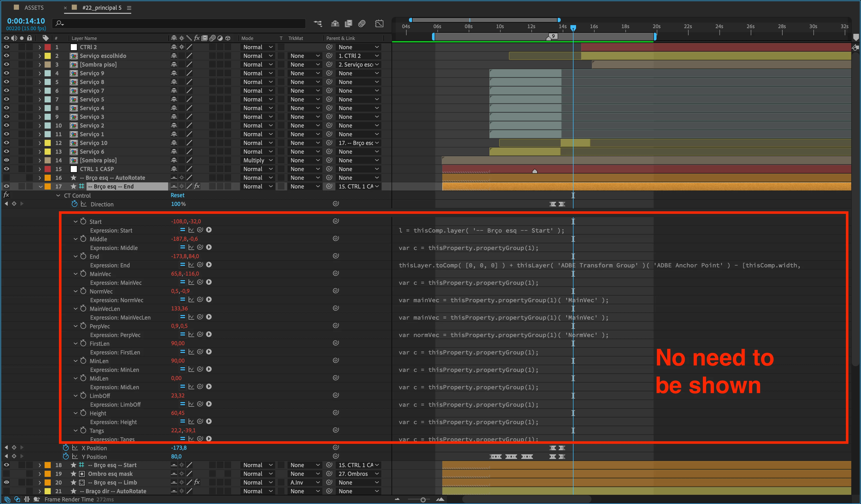
Task: Hide the CTRl 2 layer
Action: coord(6,47)
